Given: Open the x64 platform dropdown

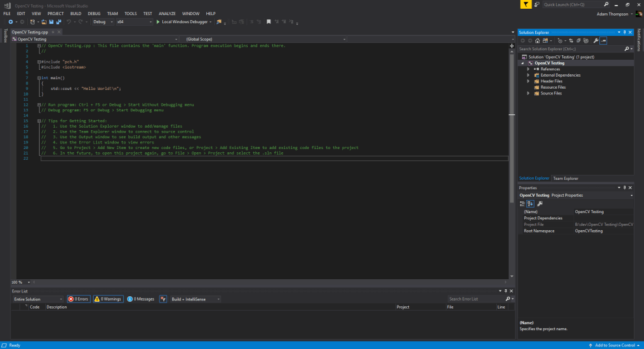Looking at the screenshot, I should point(134,22).
